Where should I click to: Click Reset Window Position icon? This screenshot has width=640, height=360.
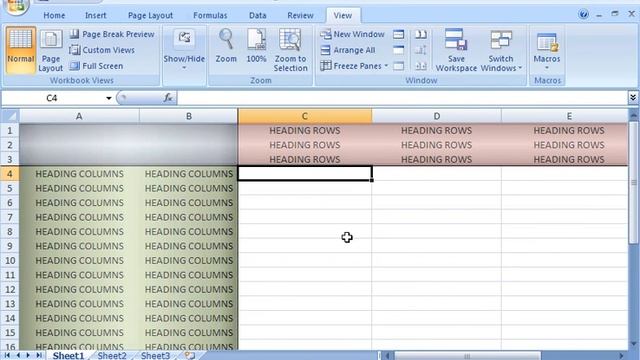pos(421,66)
